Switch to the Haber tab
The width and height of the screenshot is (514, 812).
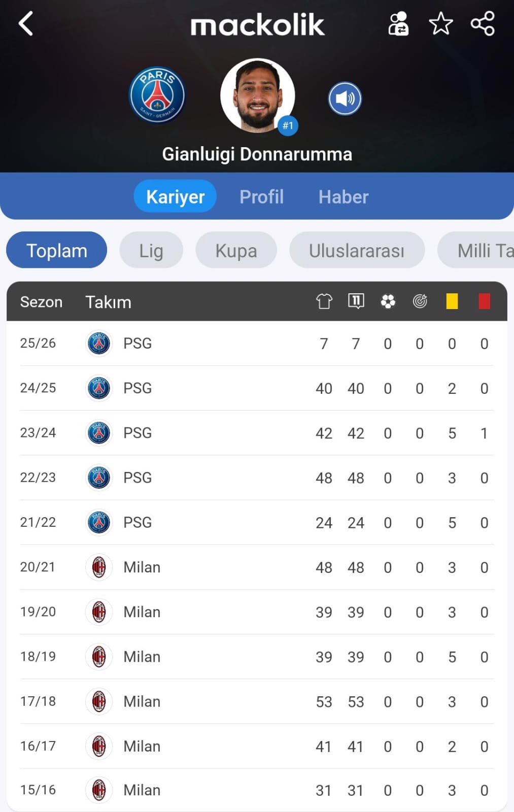click(x=344, y=196)
